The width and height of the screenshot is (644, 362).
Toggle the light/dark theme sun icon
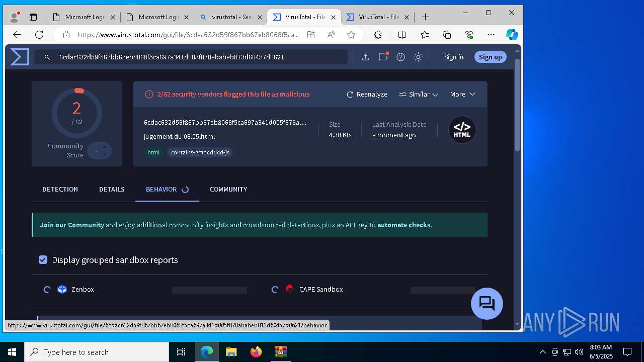(418, 57)
